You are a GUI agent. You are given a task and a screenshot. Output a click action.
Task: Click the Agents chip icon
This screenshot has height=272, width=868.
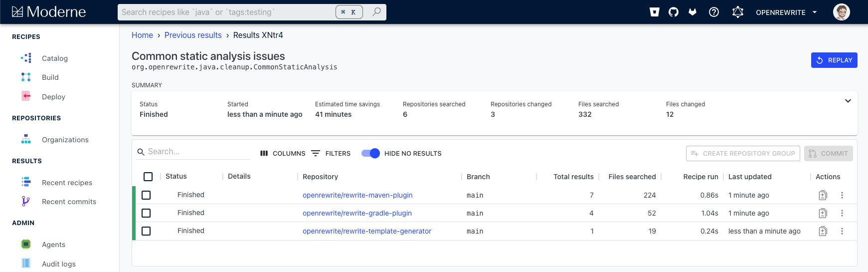click(26, 244)
